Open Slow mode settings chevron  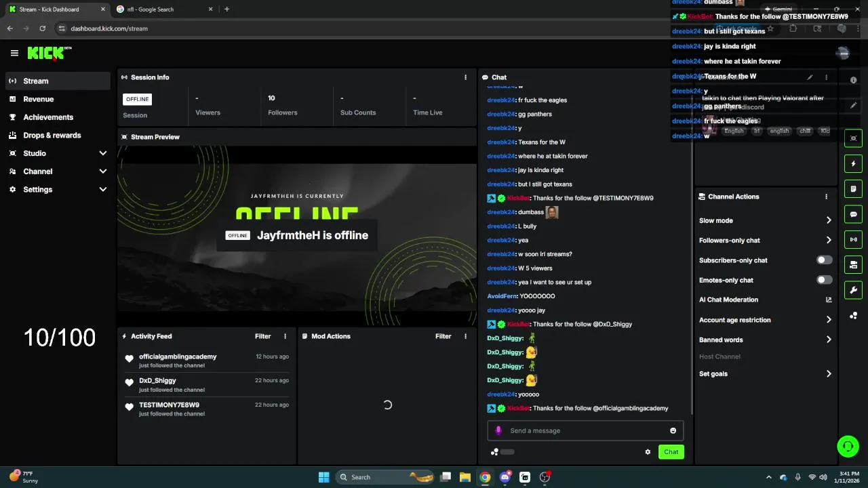[x=829, y=220]
